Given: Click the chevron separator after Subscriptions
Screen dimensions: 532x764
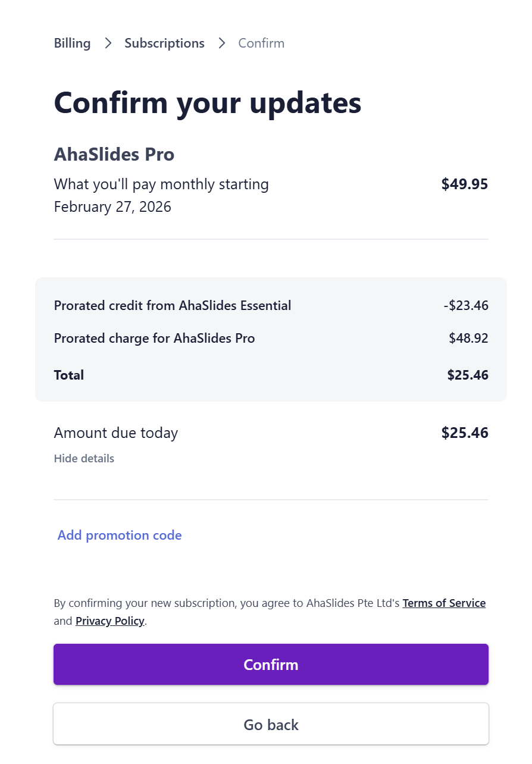Looking at the screenshot, I should [221, 43].
